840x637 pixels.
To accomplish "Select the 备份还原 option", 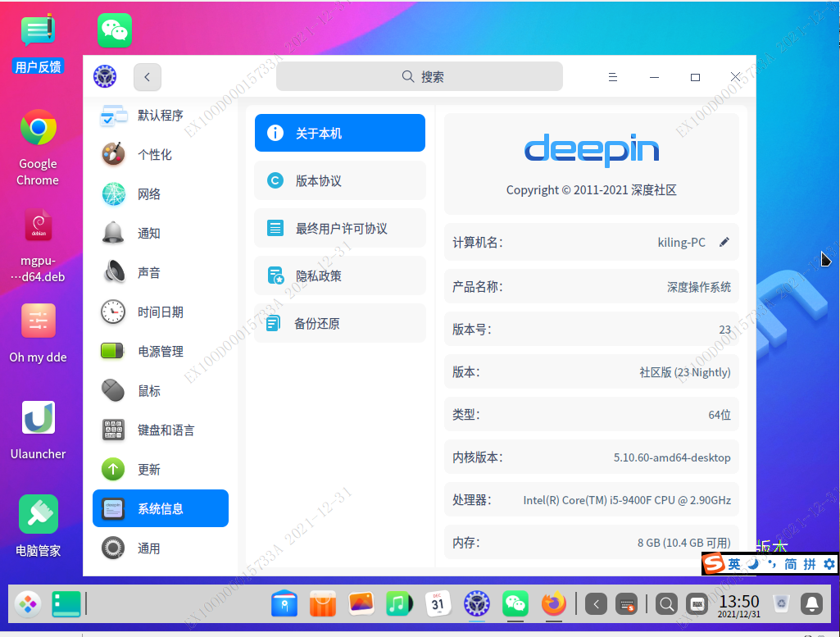I will coord(339,322).
